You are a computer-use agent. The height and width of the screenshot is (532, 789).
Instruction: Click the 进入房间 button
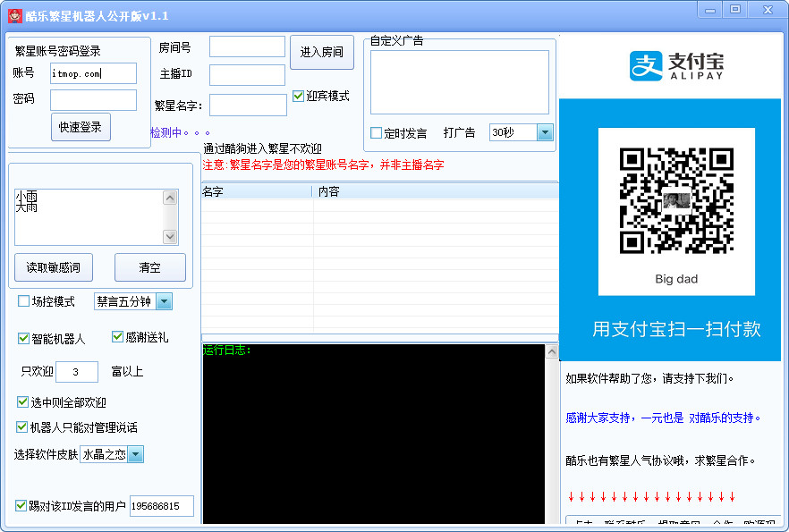point(322,52)
